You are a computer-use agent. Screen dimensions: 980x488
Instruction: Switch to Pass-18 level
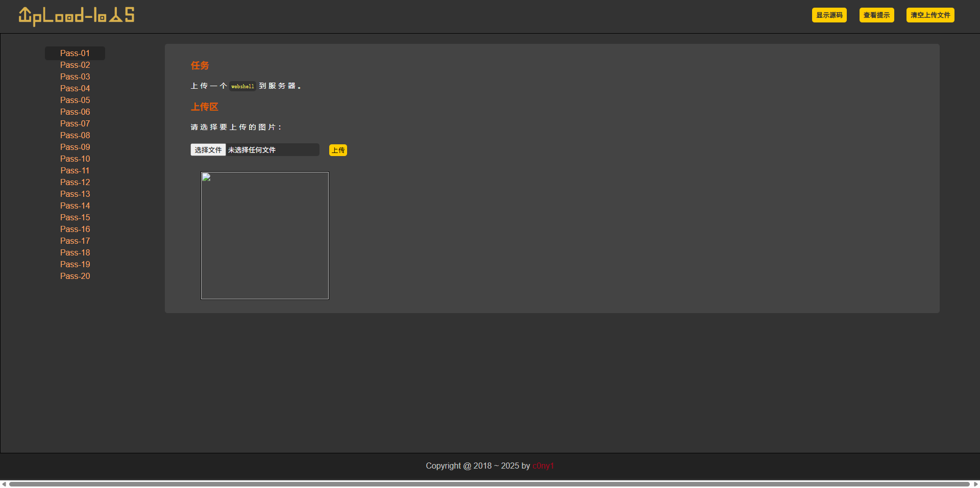(75, 252)
